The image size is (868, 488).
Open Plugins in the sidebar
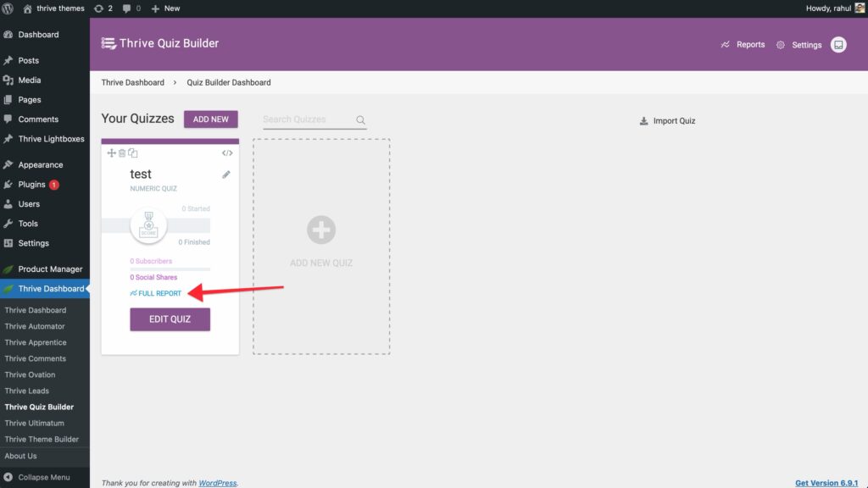pos(32,185)
